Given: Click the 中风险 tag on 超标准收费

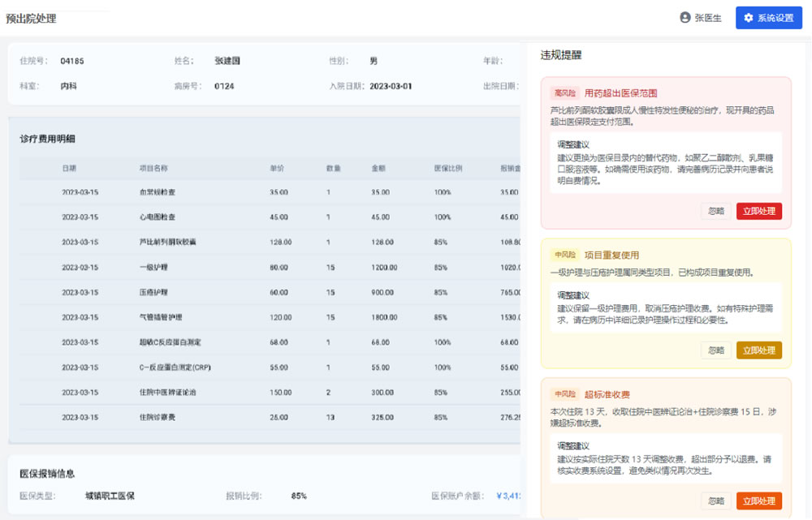Looking at the screenshot, I should pyautogui.click(x=564, y=394).
